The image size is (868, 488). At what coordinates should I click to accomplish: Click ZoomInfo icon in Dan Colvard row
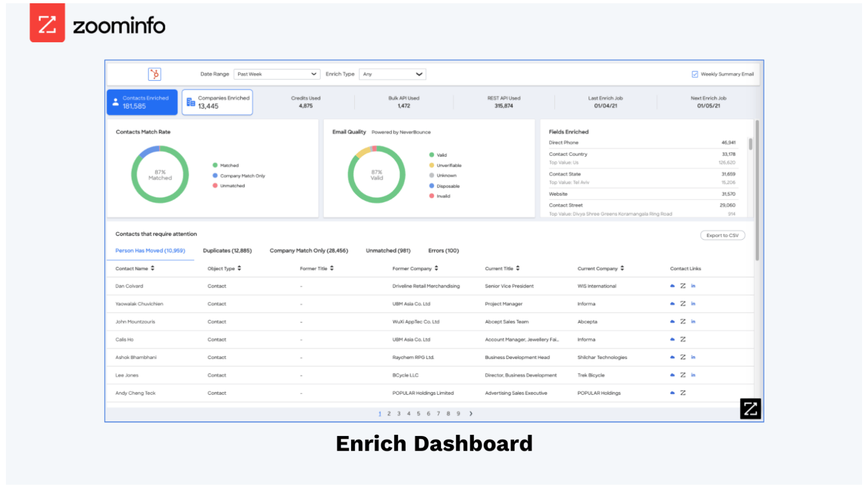click(683, 286)
